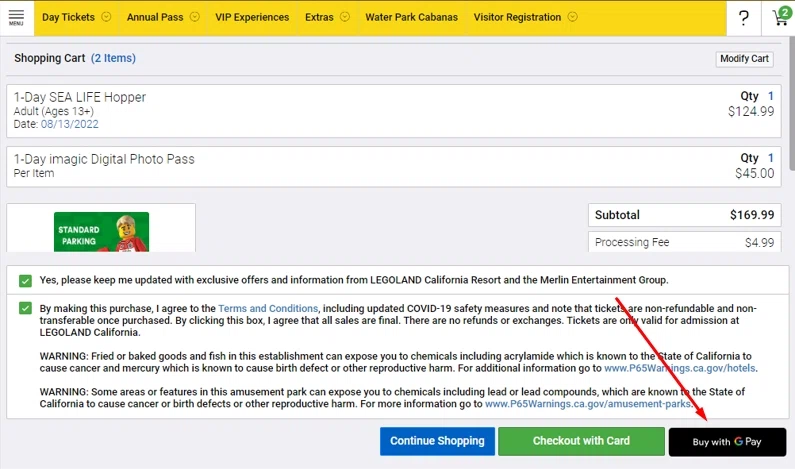Expand the Extras dropdown menu
Viewport: 795px width, 469px height.
click(x=327, y=17)
